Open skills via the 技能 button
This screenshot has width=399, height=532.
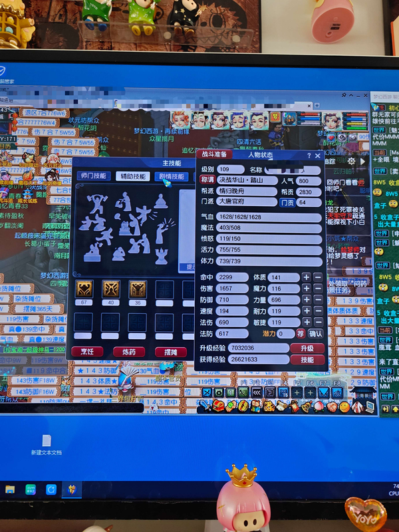pos(307,360)
